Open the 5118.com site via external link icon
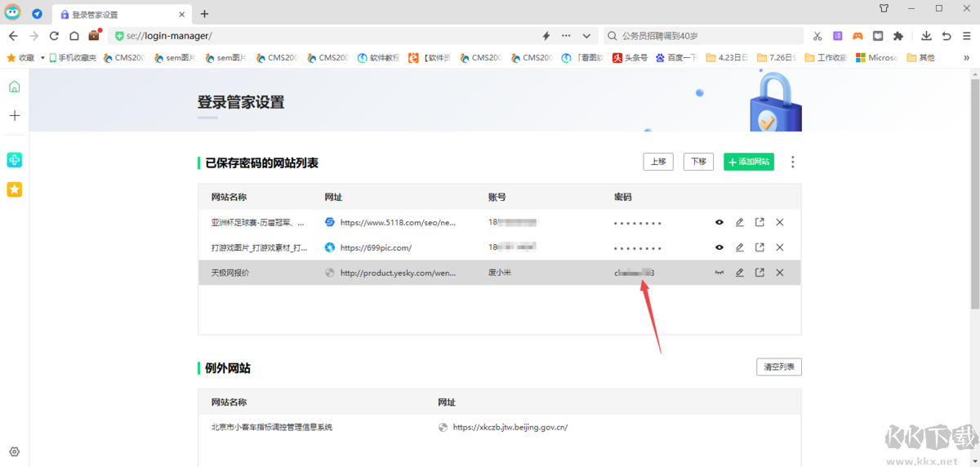980x467 pixels. tap(759, 223)
